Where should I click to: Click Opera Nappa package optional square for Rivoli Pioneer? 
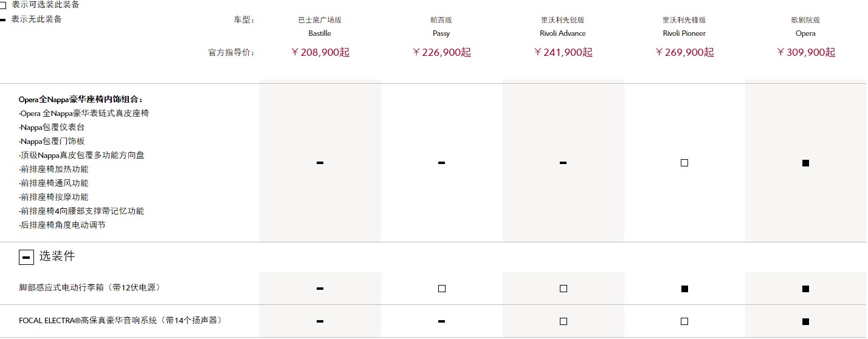coord(684,163)
